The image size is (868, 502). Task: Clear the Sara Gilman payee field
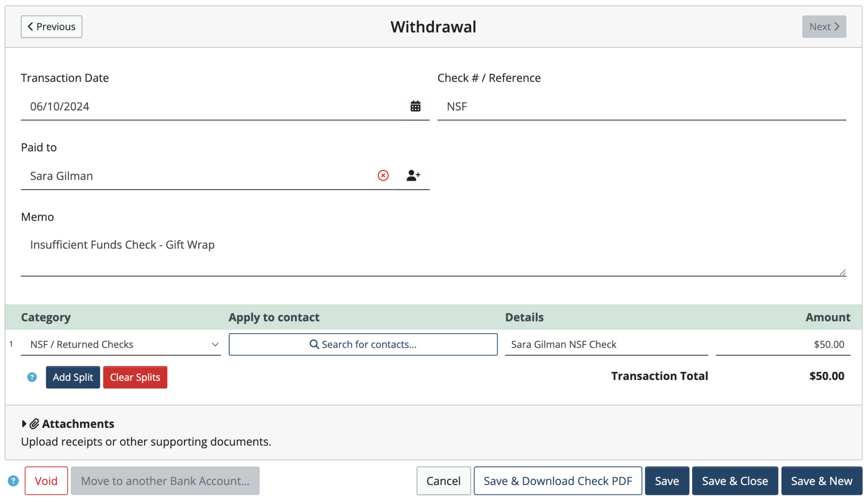[383, 175]
